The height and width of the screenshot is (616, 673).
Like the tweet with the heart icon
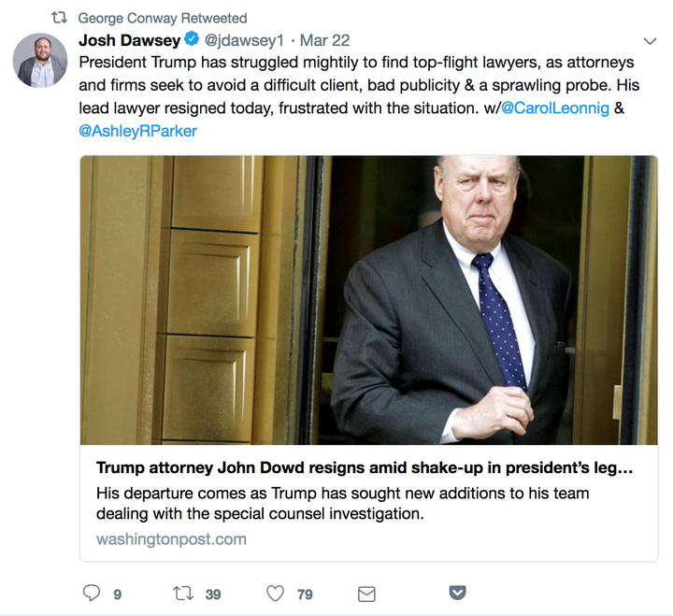pyautogui.click(x=275, y=594)
